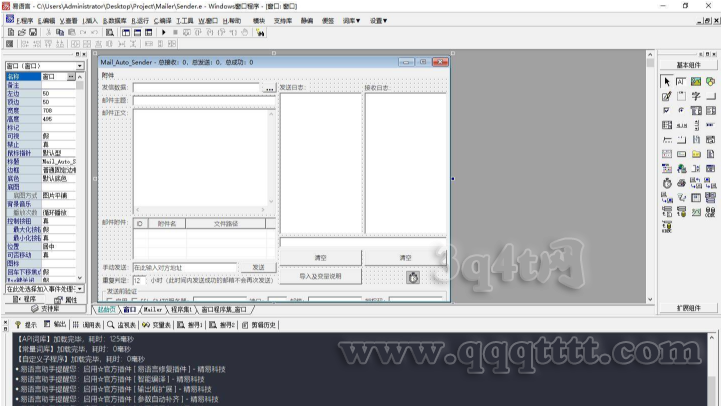Select the radio button component icon in toolbox
This screenshot has width=721, height=406.
pyautogui.click(x=681, y=111)
